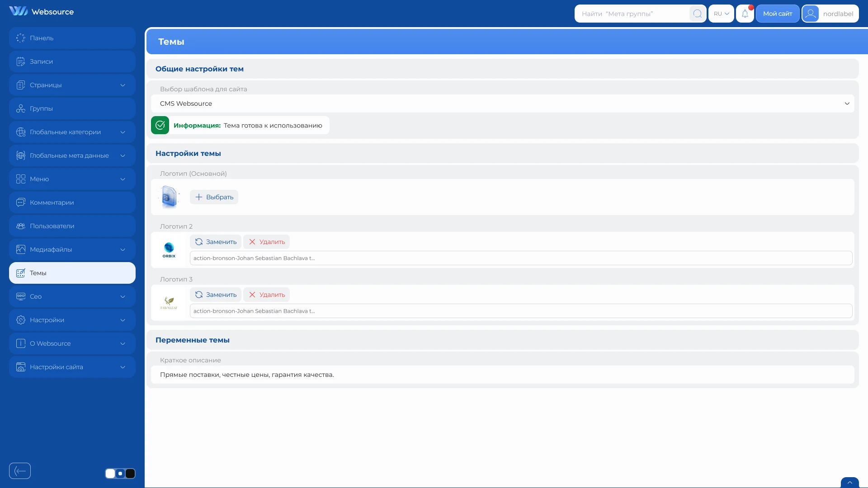Focus the search field Найти
The image size is (868, 488).
pos(633,14)
